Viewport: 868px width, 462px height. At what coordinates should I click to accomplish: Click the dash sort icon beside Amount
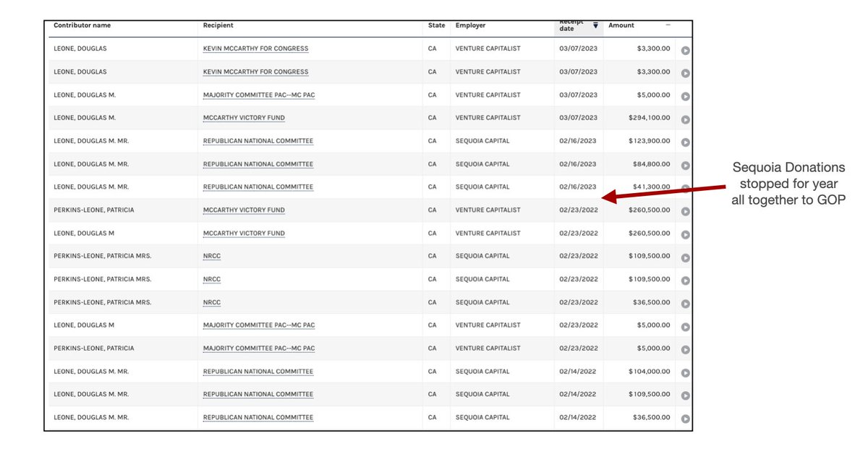[668, 25]
